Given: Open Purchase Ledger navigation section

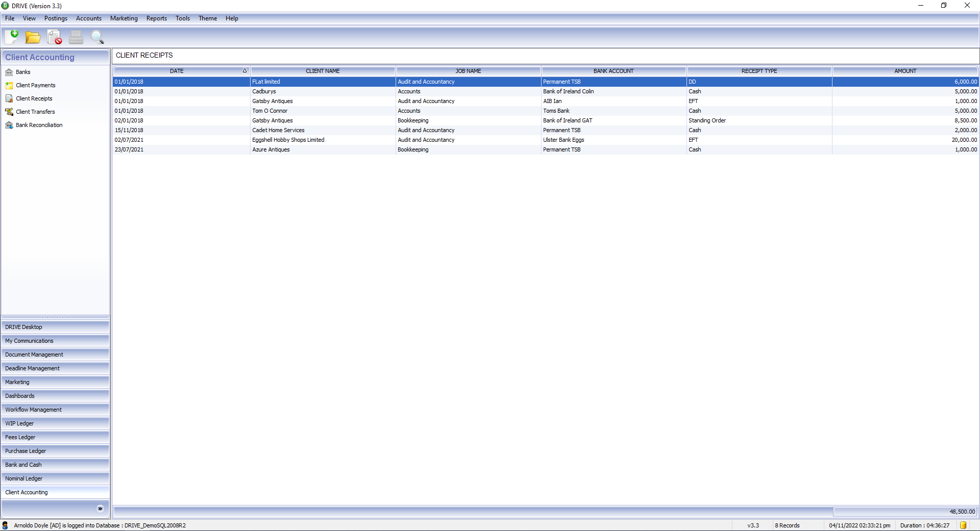Looking at the screenshot, I should pos(55,451).
